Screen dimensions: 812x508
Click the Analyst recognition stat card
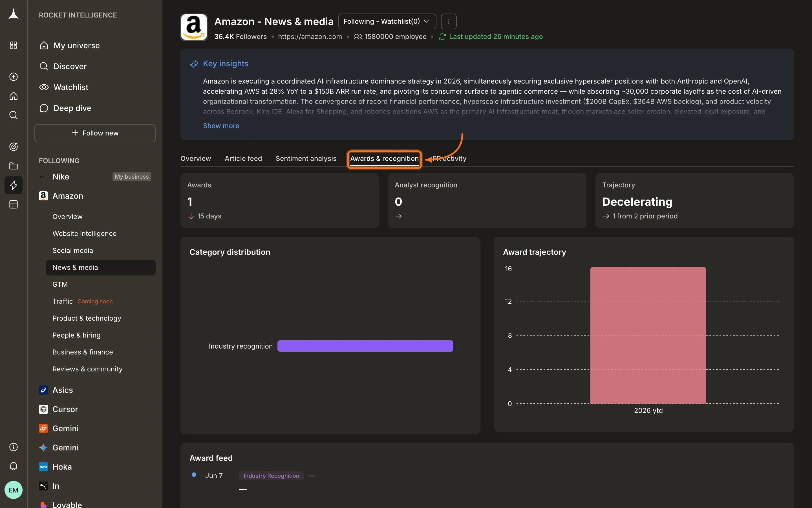click(487, 201)
